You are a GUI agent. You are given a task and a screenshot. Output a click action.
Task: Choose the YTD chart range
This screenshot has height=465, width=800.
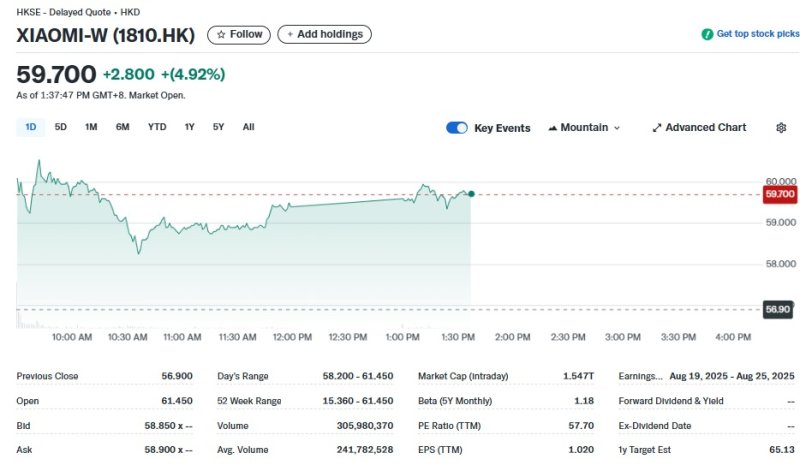[x=157, y=127]
